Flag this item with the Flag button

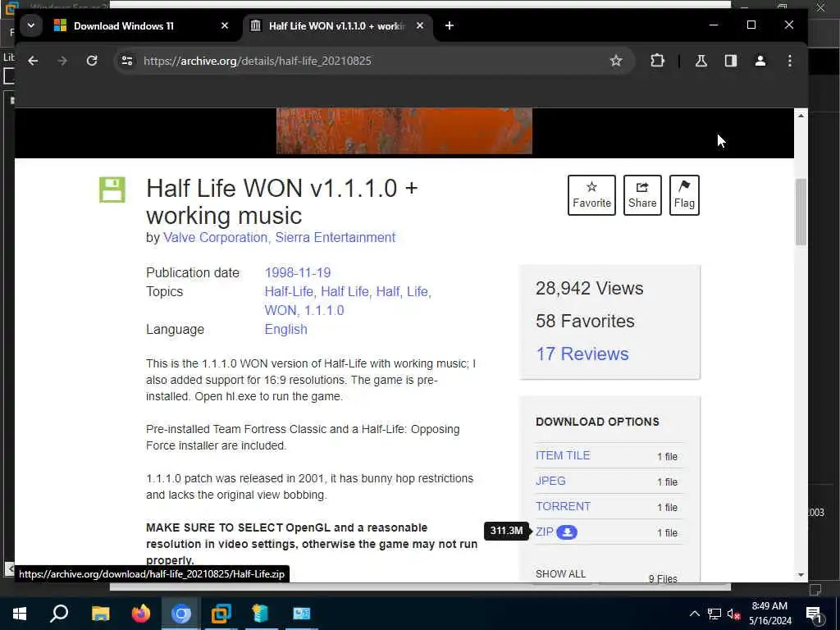684,195
